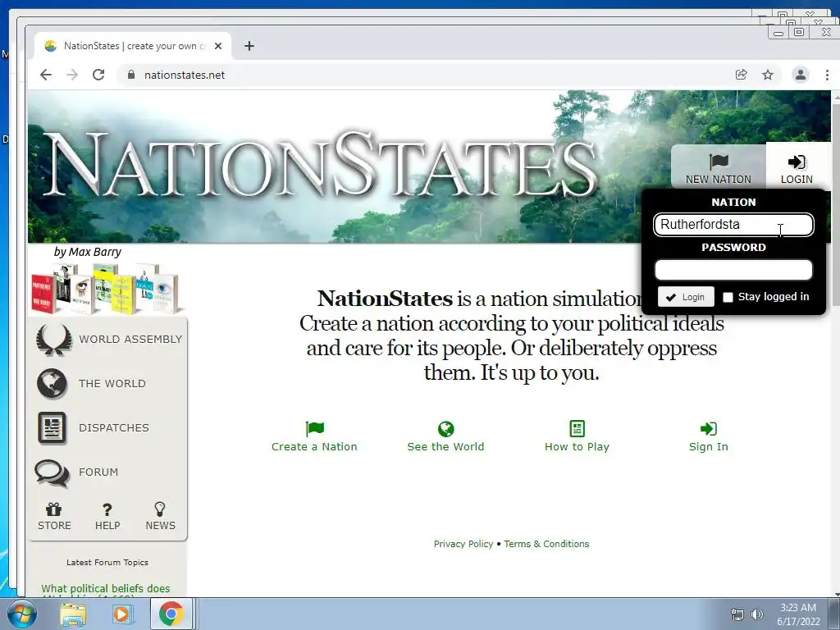Click the Password input field

[733, 269]
